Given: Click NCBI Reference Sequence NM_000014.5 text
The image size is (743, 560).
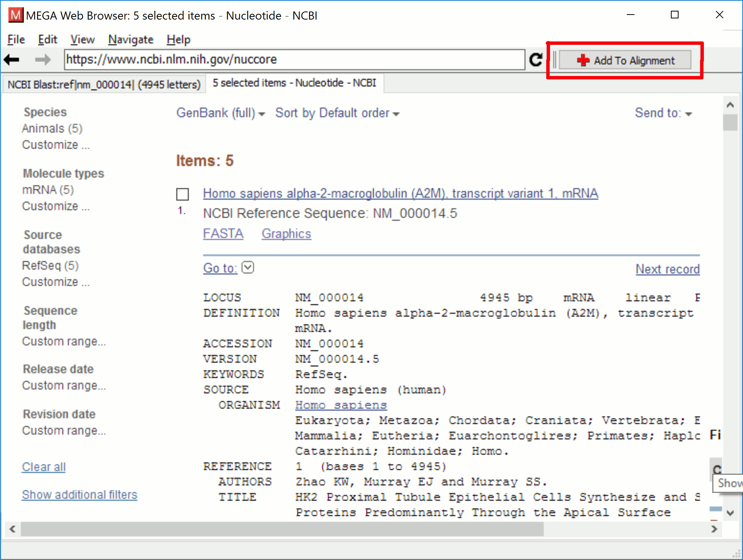Looking at the screenshot, I should (330, 213).
